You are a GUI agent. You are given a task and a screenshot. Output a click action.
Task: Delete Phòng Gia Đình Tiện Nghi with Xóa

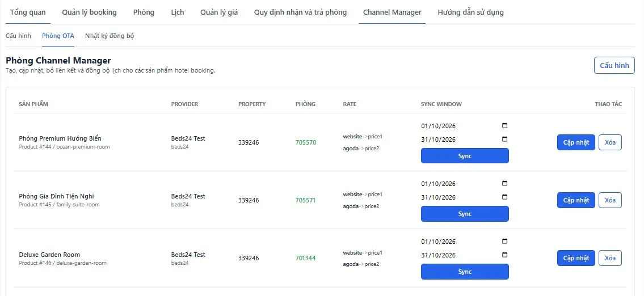611,200
